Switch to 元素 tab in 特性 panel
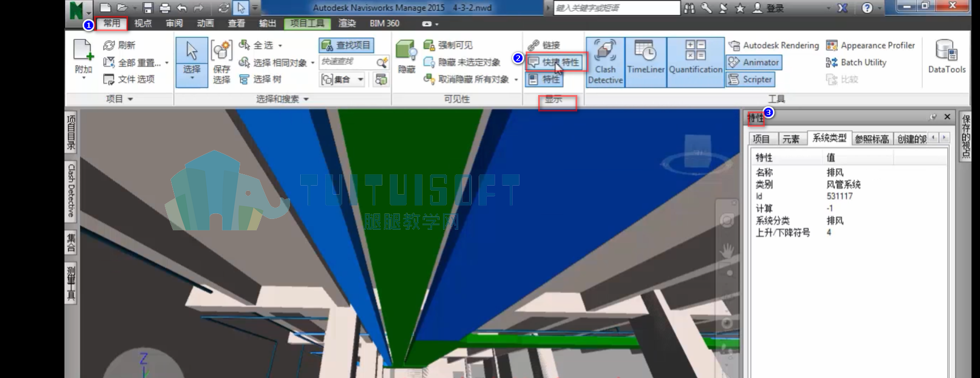The height and width of the screenshot is (378, 980). [791, 139]
